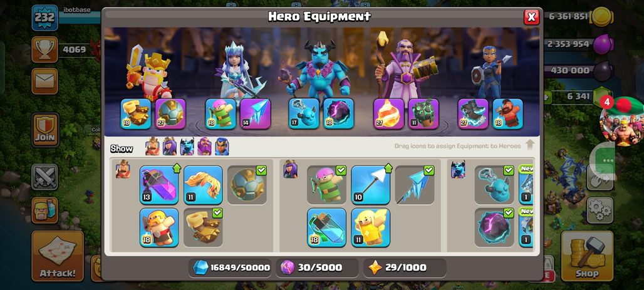Toggle the Minion Prince filter in the Show row

187,147
